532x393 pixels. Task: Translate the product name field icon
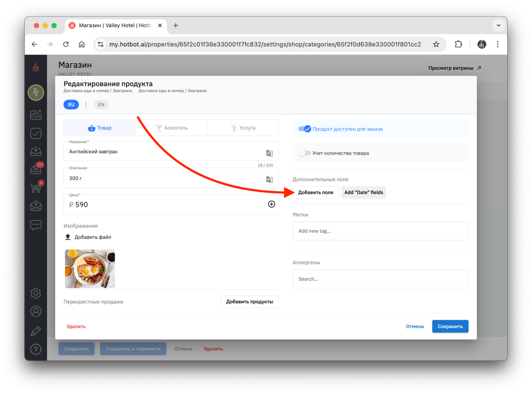point(269,153)
